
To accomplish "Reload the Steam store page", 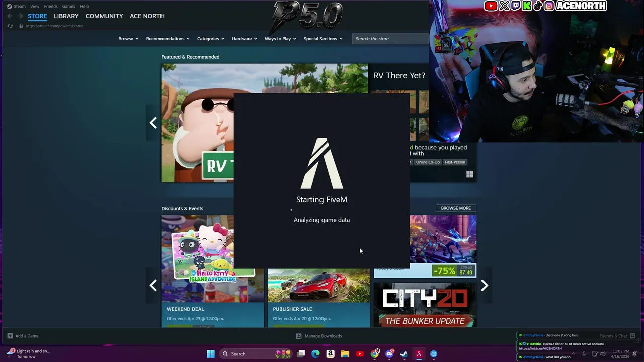I will point(10,26).
